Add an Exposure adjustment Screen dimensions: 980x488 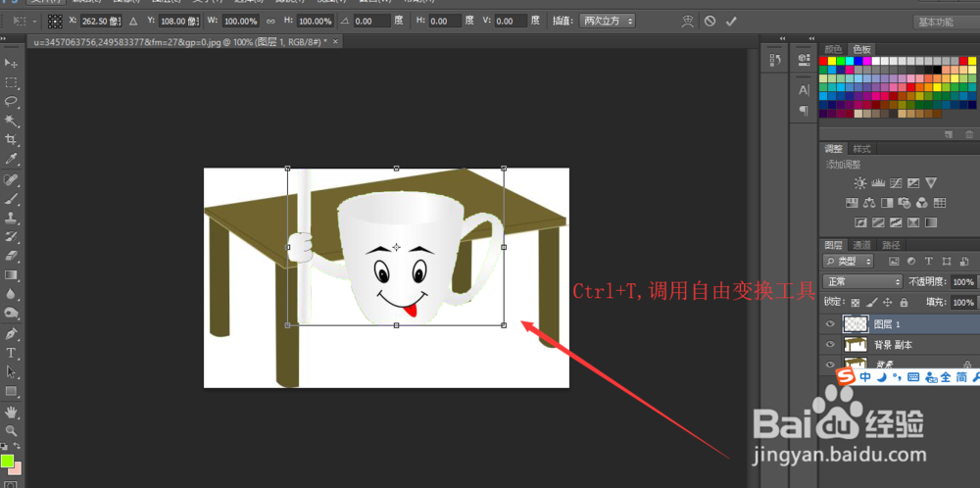(x=913, y=183)
